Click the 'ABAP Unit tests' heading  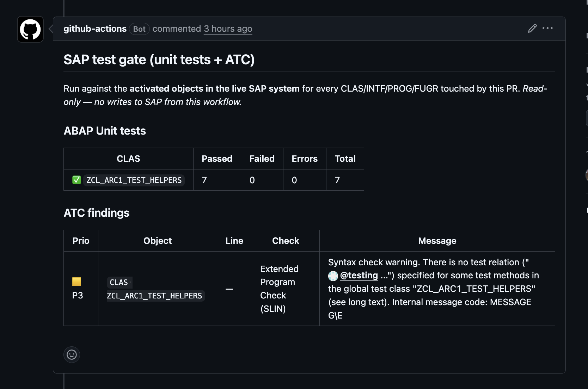[105, 131]
